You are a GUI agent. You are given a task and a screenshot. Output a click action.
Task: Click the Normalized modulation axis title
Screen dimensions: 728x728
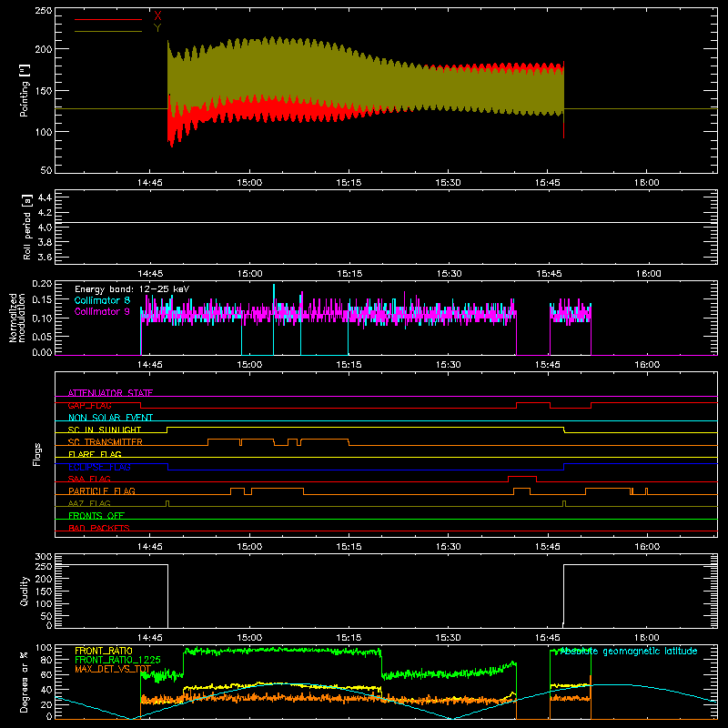(17, 318)
